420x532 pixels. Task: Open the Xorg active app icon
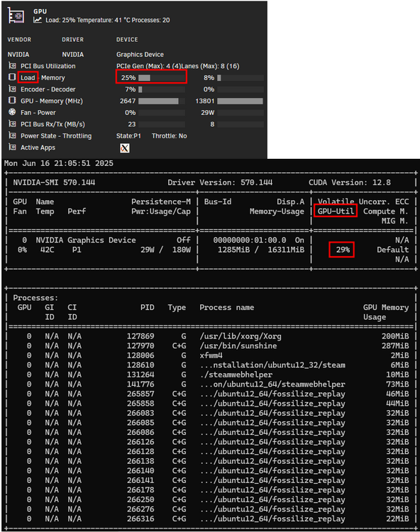(x=124, y=148)
